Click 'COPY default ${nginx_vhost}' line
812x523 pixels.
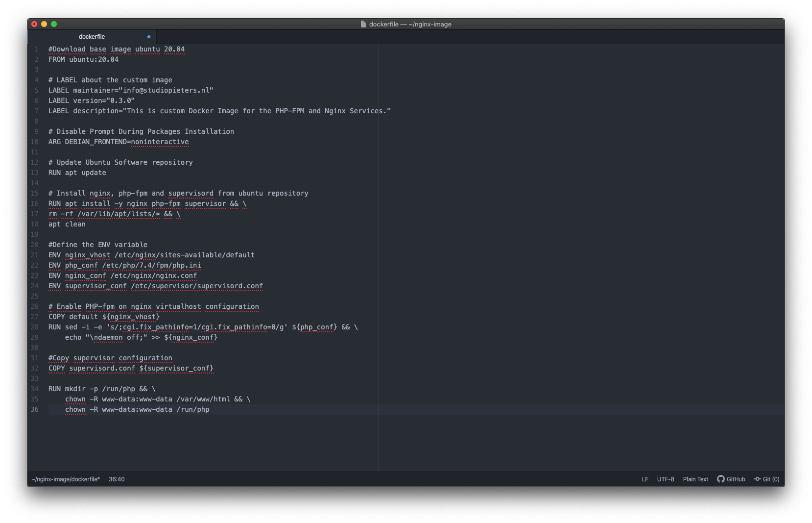pyautogui.click(x=104, y=317)
